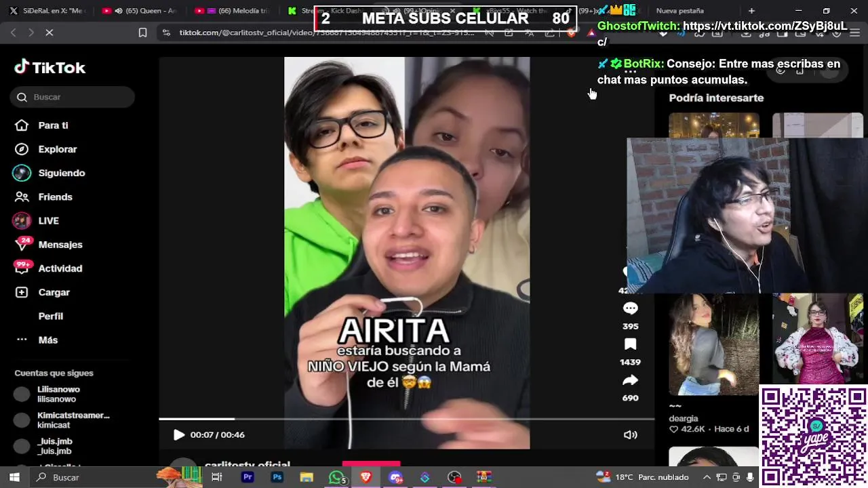Switch to the Nueva pestaña tab

coord(680,11)
